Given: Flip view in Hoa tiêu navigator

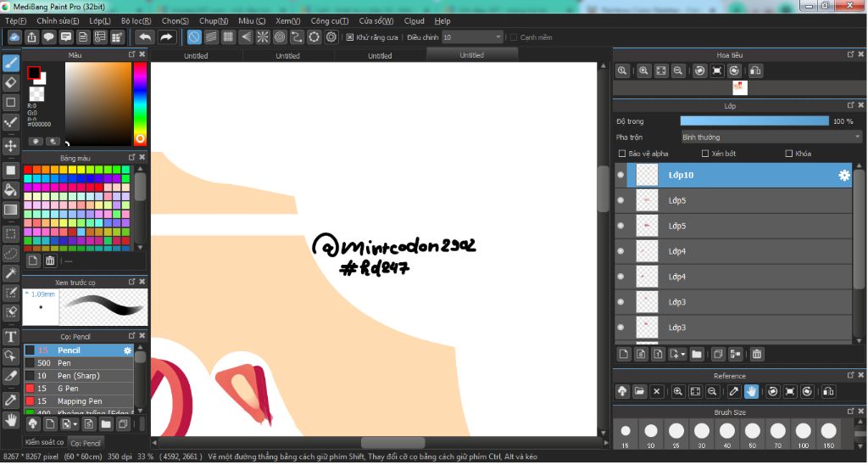Looking at the screenshot, I should (755, 71).
